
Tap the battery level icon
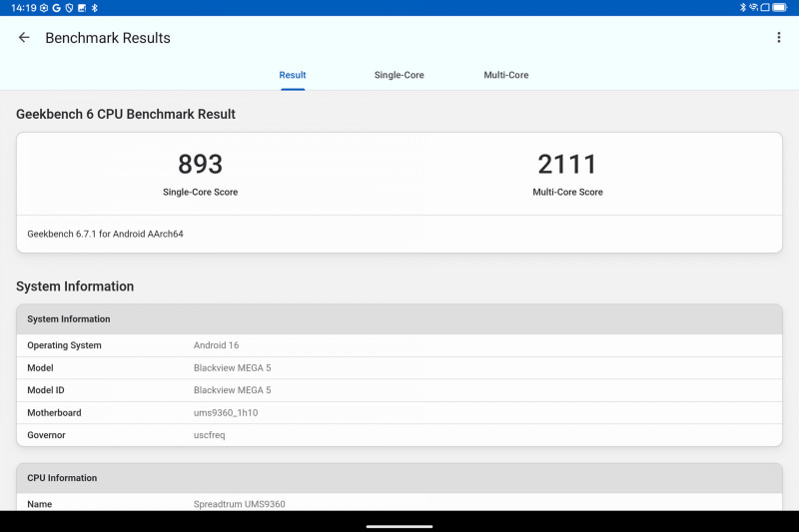780,7
